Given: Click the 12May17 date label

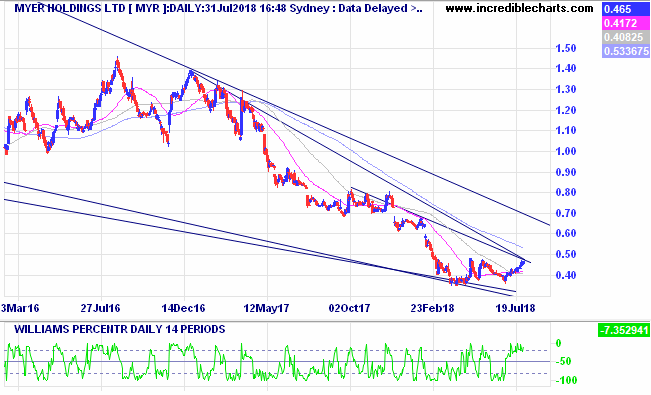Looking at the screenshot, I should tap(266, 308).
